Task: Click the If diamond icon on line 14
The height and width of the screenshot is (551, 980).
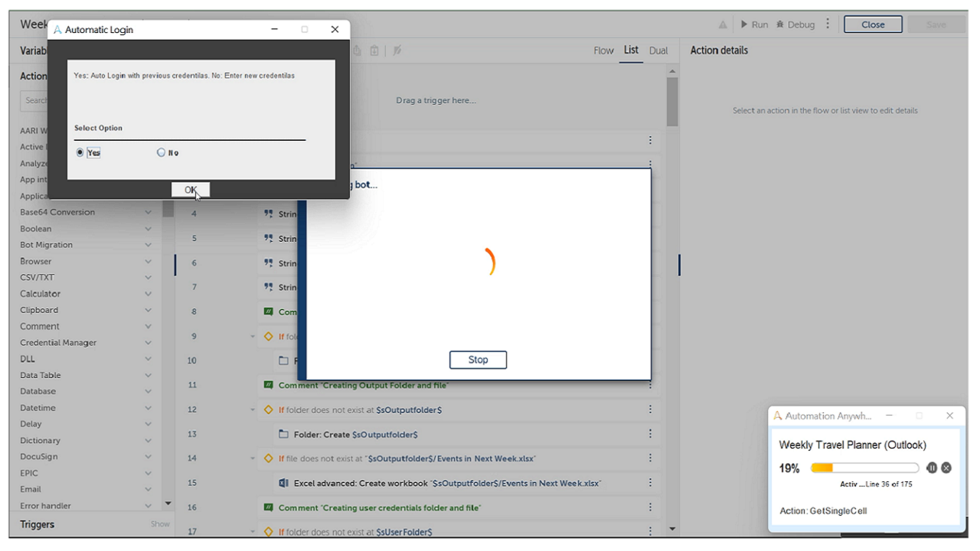Action: click(x=269, y=458)
